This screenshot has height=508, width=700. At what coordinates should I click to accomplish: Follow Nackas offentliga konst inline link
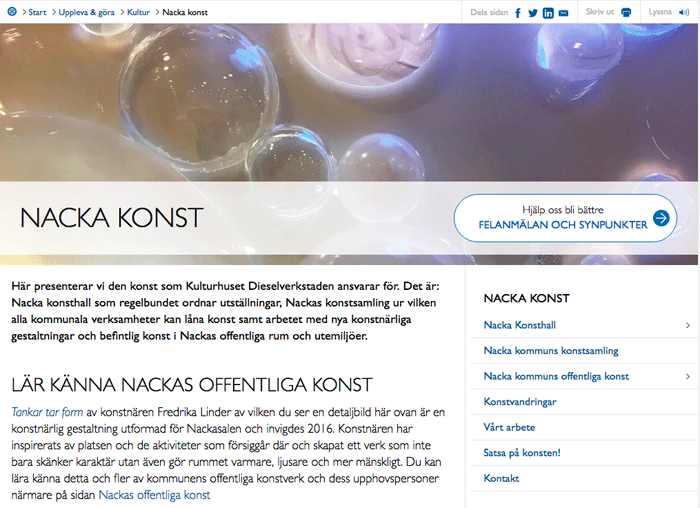point(154,495)
